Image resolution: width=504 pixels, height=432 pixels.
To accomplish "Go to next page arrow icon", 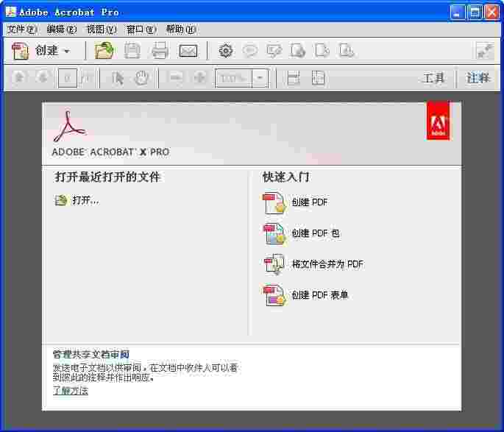I will click(x=43, y=77).
